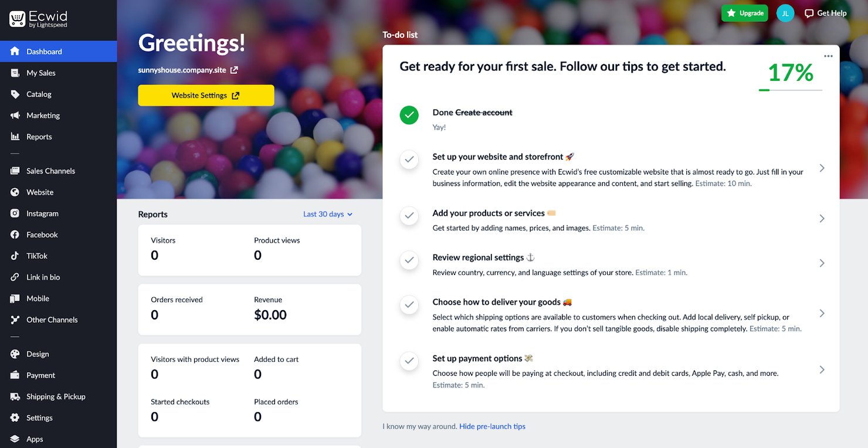Check off 'Set up your website and storefront'
868x448 pixels.
409,159
